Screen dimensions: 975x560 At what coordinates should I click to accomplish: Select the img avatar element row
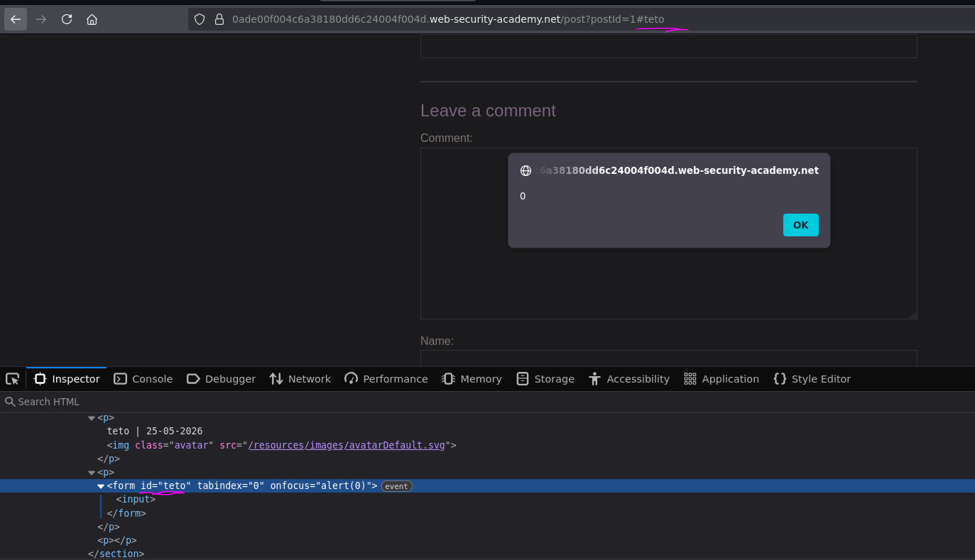point(487,446)
